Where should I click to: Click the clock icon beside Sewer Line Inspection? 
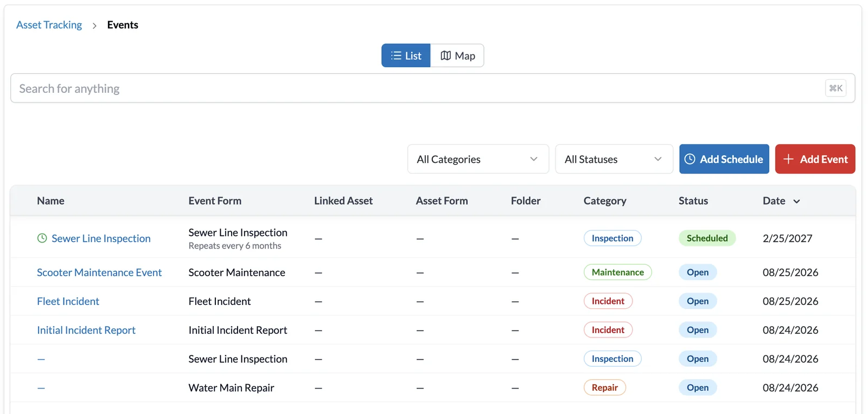[x=42, y=238]
